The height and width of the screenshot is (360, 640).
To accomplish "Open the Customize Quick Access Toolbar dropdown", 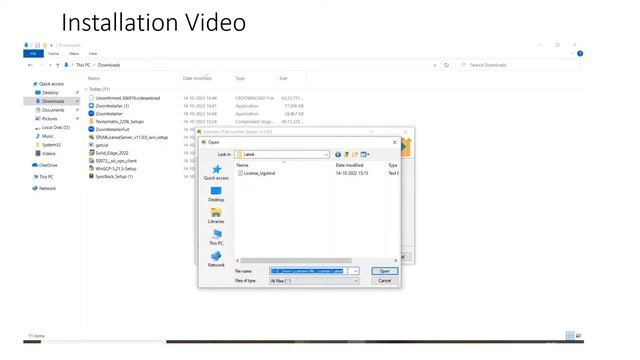I will (x=51, y=45).
